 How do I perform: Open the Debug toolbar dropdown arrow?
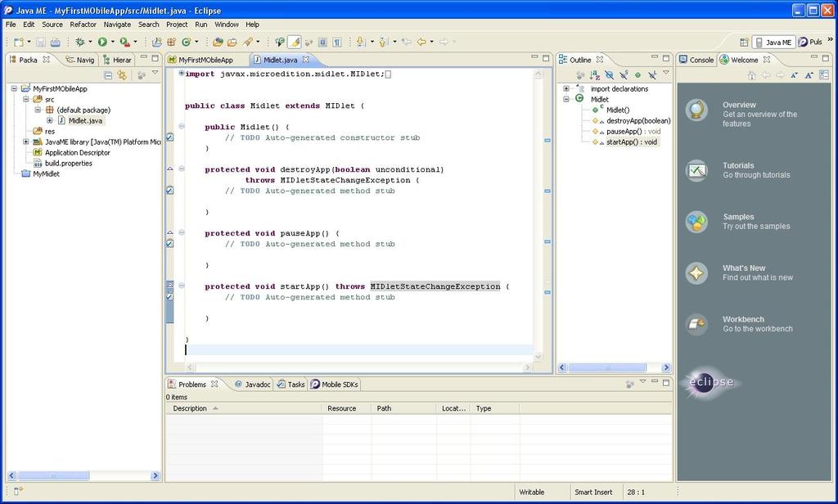coord(90,42)
